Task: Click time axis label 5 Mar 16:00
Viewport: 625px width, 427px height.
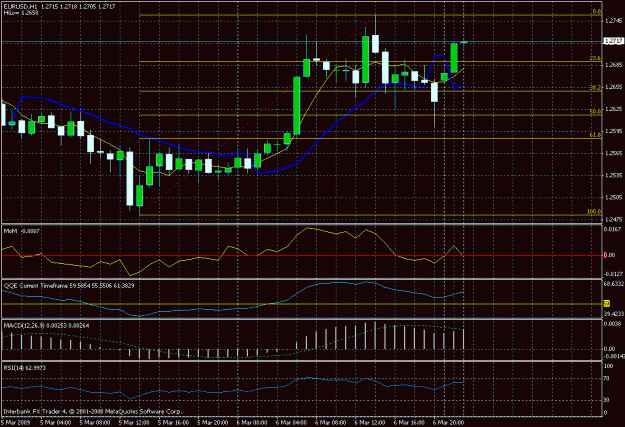Action: point(173,423)
